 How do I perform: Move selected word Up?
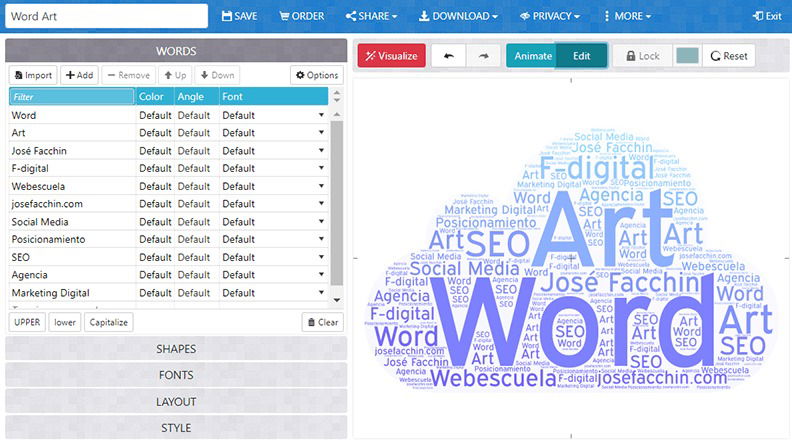point(175,75)
